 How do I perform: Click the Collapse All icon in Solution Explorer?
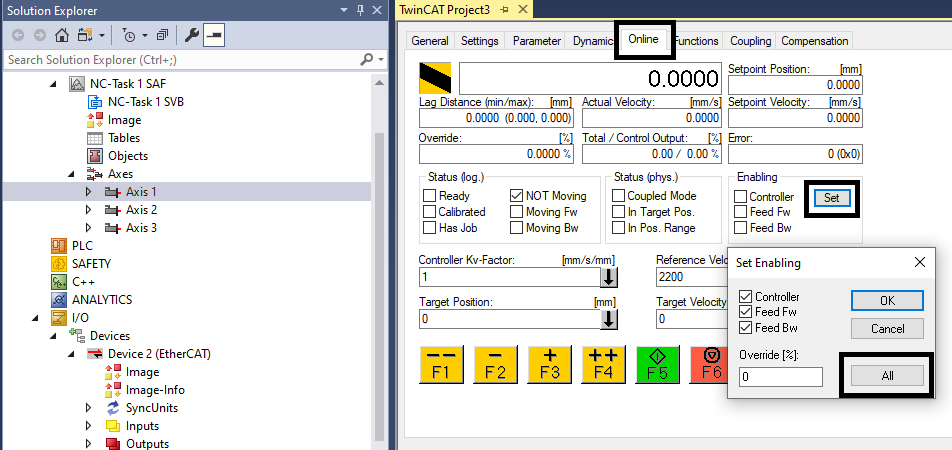tap(162, 35)
